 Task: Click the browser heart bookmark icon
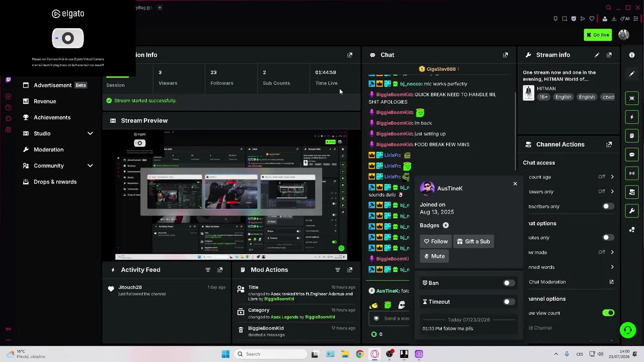(592, 19)
